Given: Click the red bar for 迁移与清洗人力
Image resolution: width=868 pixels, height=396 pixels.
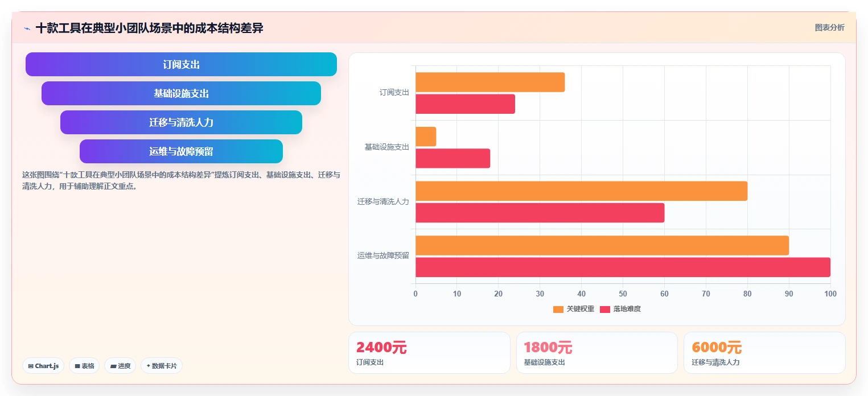Looking at the screenshot, I should 540,213.
